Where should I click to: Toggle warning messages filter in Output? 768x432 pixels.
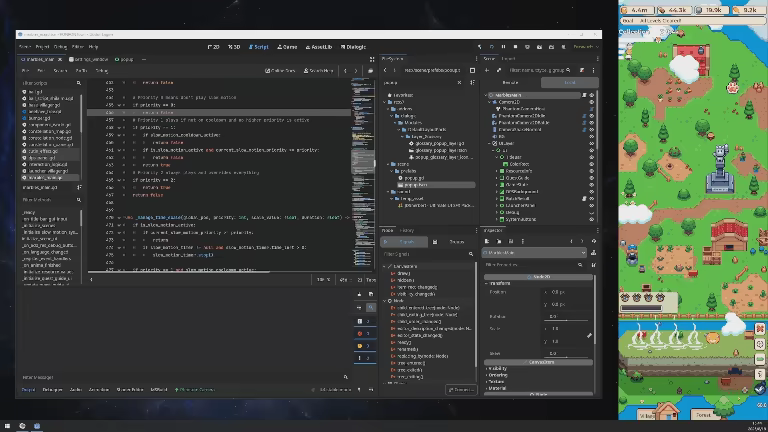coord(364,346)
